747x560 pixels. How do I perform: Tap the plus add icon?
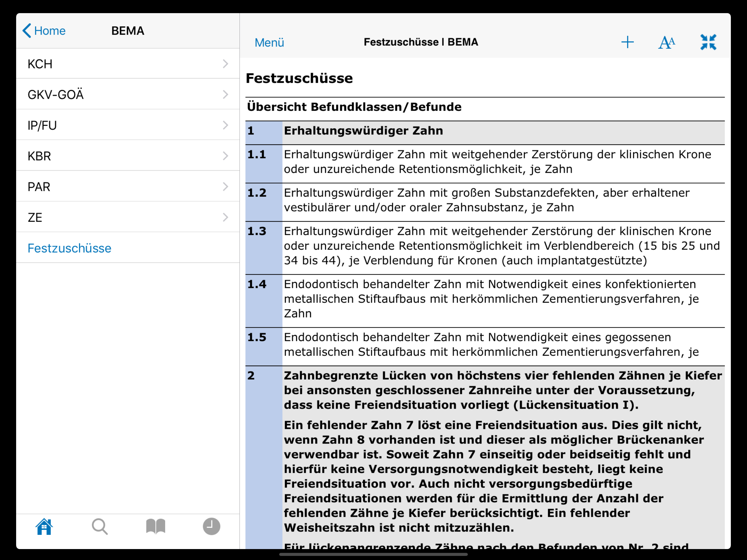(628, 42)
